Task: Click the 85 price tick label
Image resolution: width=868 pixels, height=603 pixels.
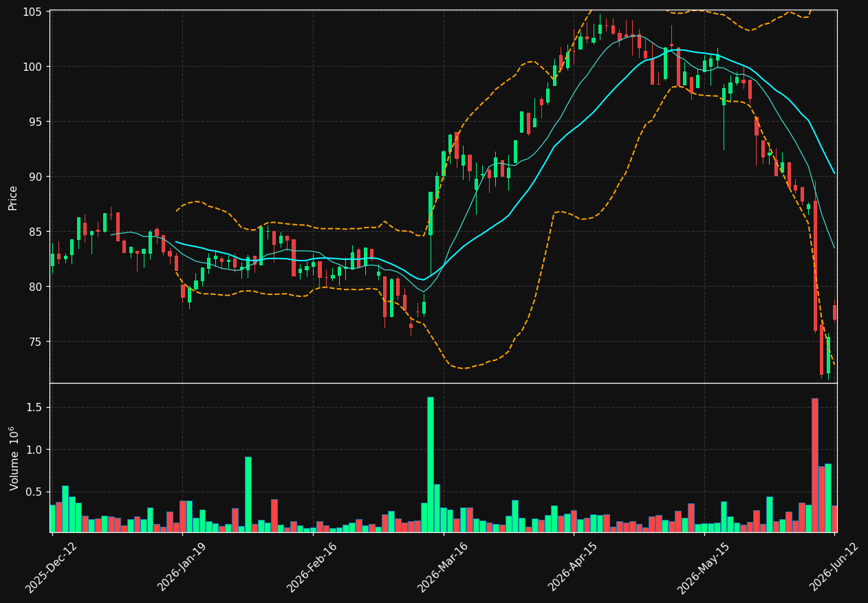Action: click(36, 232)
